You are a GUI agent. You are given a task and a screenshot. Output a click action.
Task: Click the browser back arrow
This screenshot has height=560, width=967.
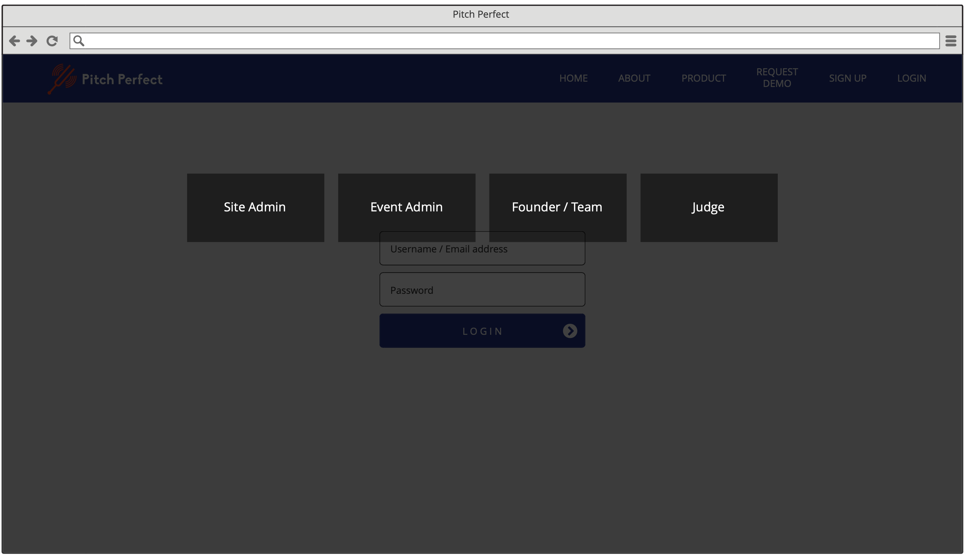[15, 41]
